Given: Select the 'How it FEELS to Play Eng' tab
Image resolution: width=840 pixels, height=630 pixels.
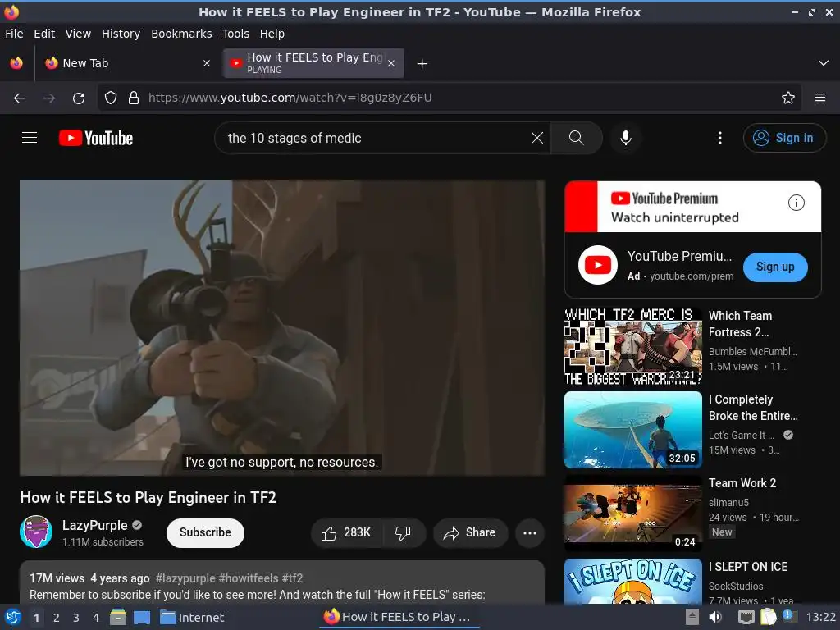Looking at the screenshot, I should tap(314, 63).
